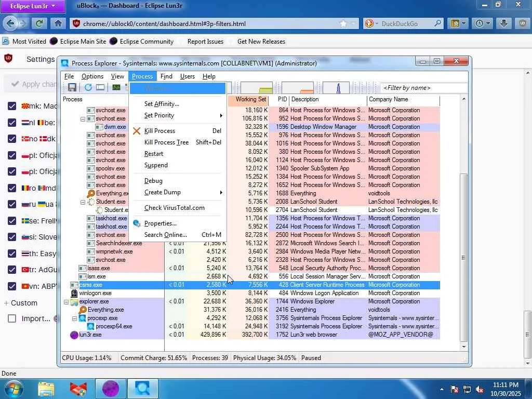Open the System Information graph icon in toolbar
Image resolution: width=532 pixels, height=399 pixels.
click(116, 87)
